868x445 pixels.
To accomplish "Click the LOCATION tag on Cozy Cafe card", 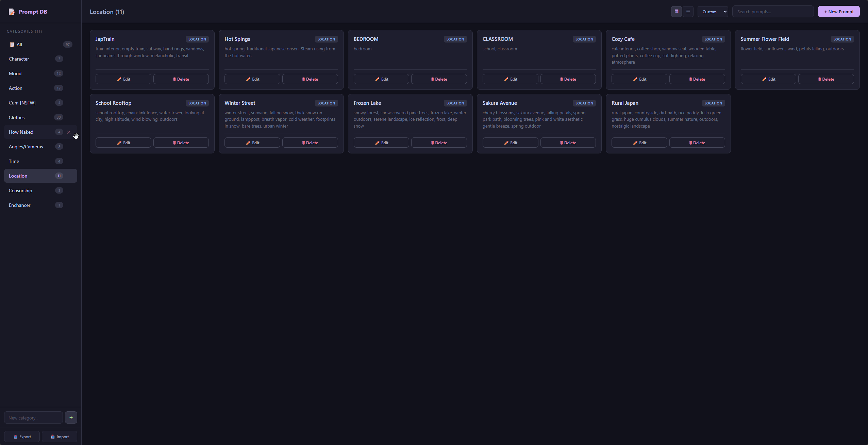I will (x=713, y=39).
